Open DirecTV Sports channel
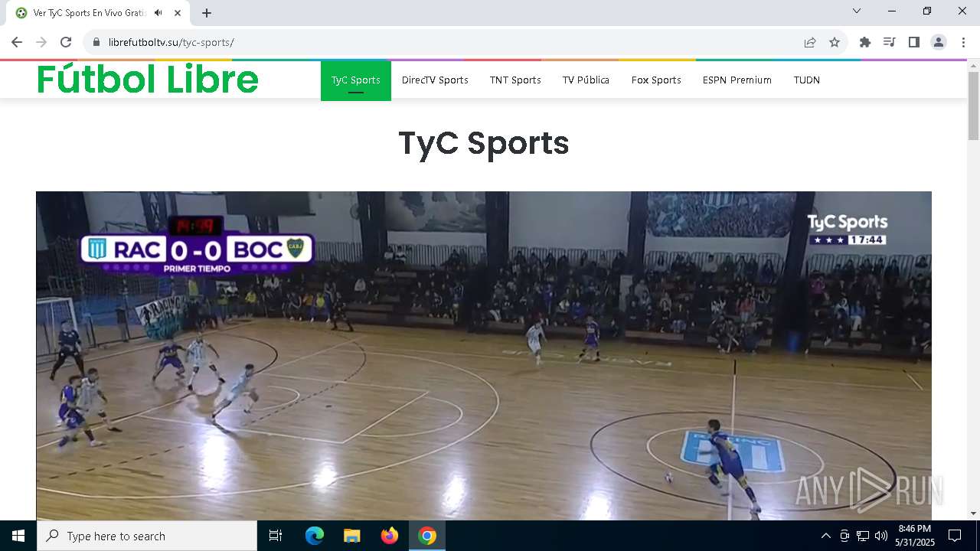980x551 pixels. click(x=435, y=80)
